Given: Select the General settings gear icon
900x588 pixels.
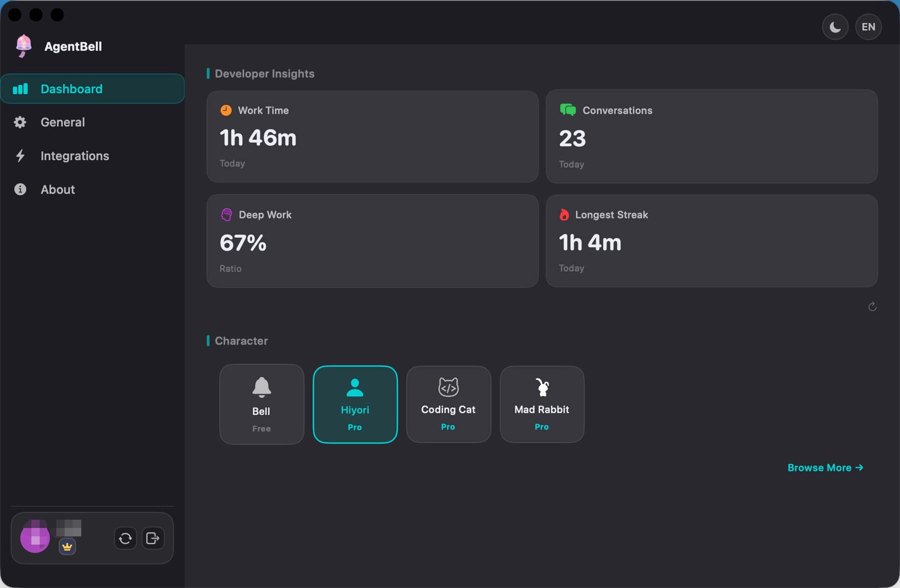Looking at the screenshot, I should (x=20, y=122).
